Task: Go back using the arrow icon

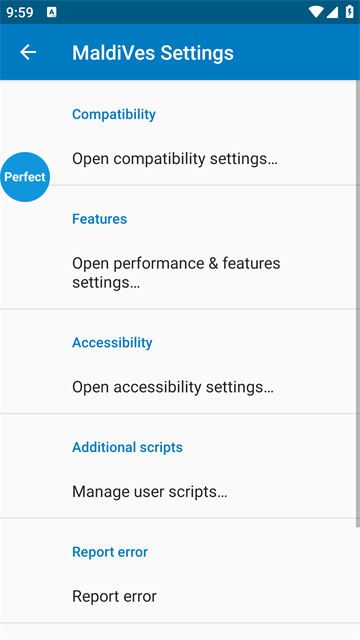Action: [x=28, y=52]
